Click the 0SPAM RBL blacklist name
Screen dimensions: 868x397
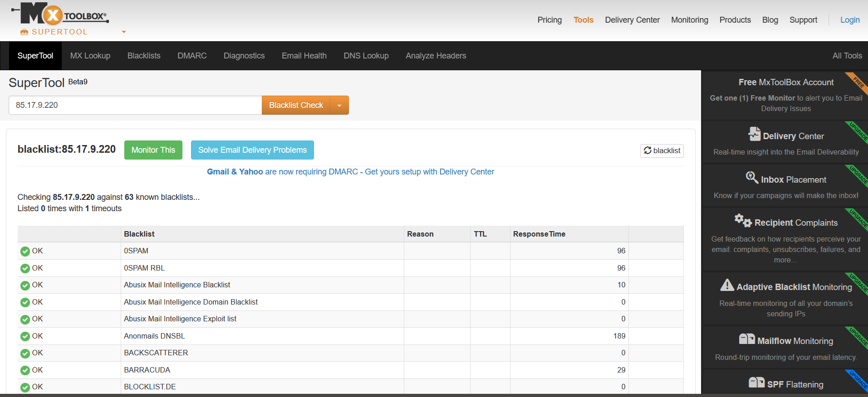144,268
